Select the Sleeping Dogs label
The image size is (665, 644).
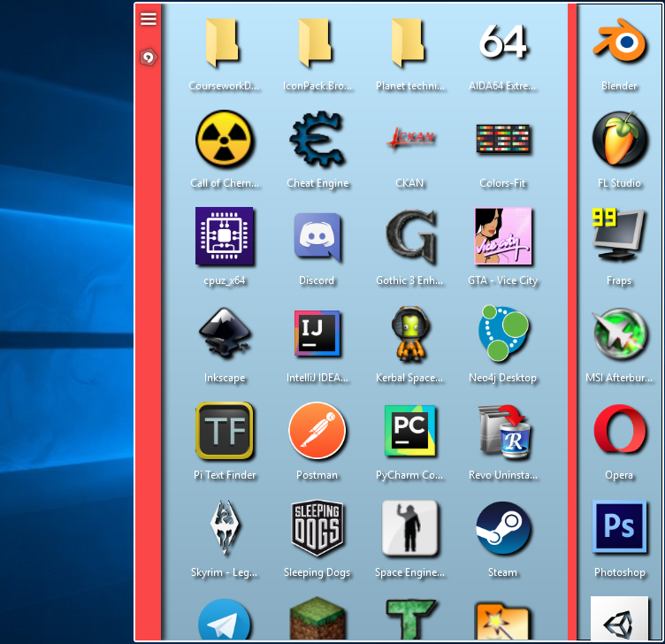[317, 572]
